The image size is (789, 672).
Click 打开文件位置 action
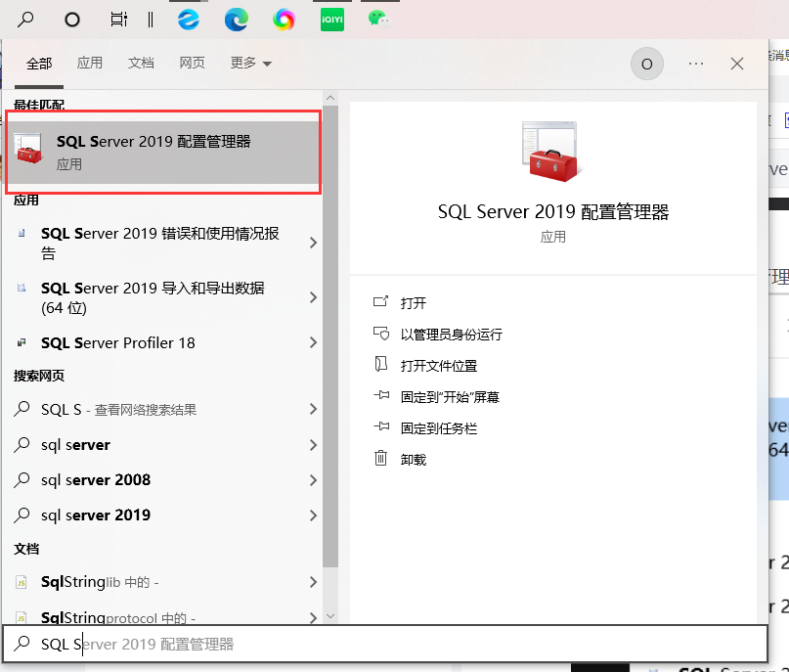click(438, 366)
